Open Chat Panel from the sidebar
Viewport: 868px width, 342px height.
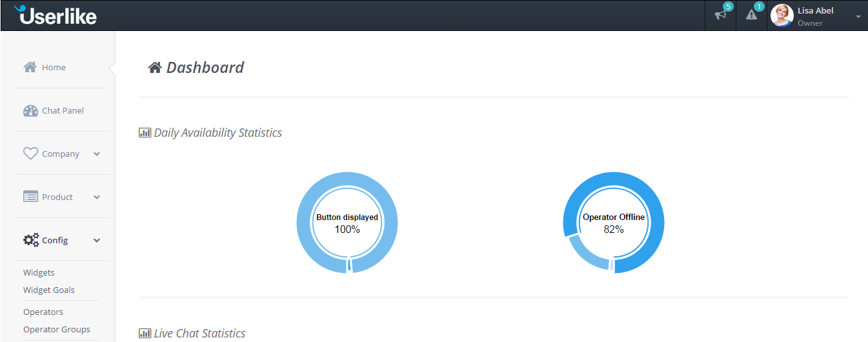tap(63, 110)
